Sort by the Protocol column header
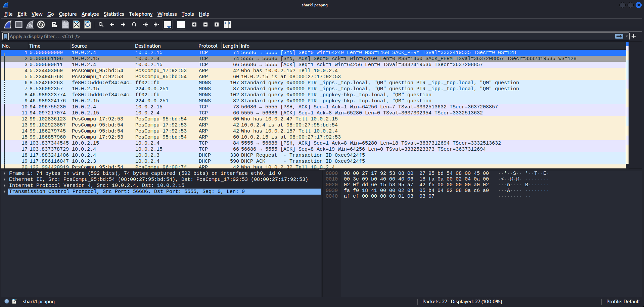This screenshot has height=307, width=644. pyautogui.click(x=209, y=46)
